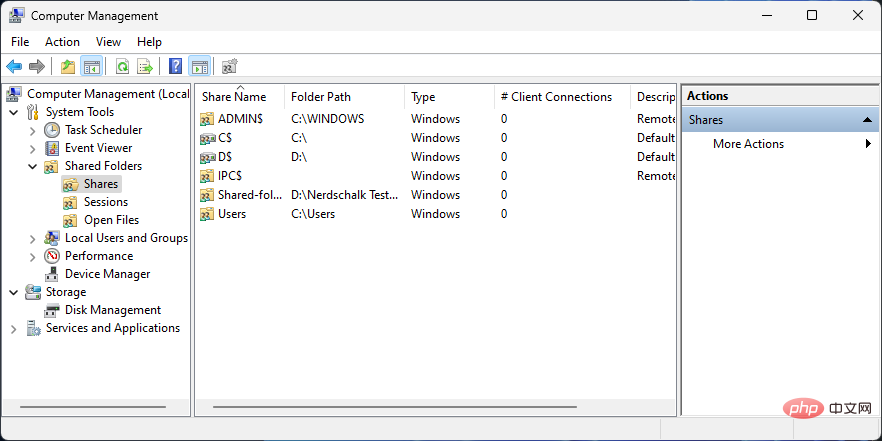This screenshot has height=441, width=882.
Task: Expand the Task Scheduler node
Action: point(33,130)
